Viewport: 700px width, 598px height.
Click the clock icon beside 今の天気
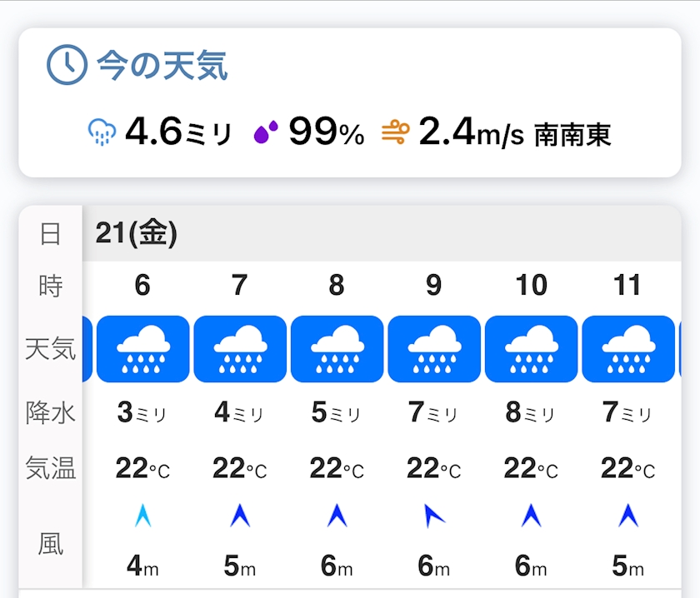click(x=67, y=65)
